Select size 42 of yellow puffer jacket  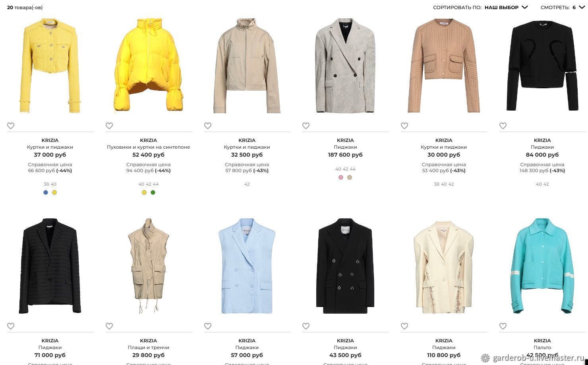(149, 184)
